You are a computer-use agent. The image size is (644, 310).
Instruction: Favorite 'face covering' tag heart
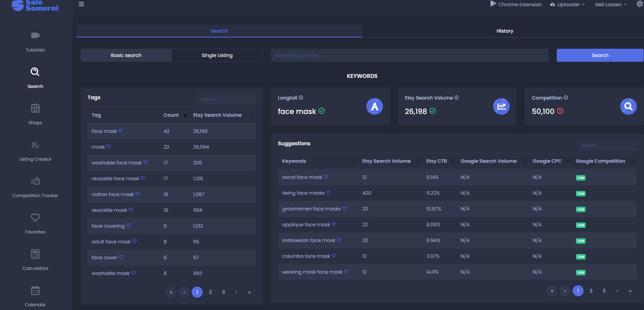[128, 226]
